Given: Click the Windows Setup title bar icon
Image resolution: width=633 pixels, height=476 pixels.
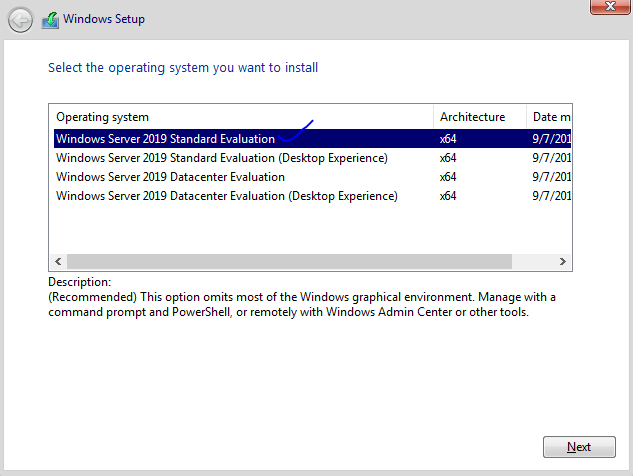Looking at the screenshot, I should click(49, 18).
